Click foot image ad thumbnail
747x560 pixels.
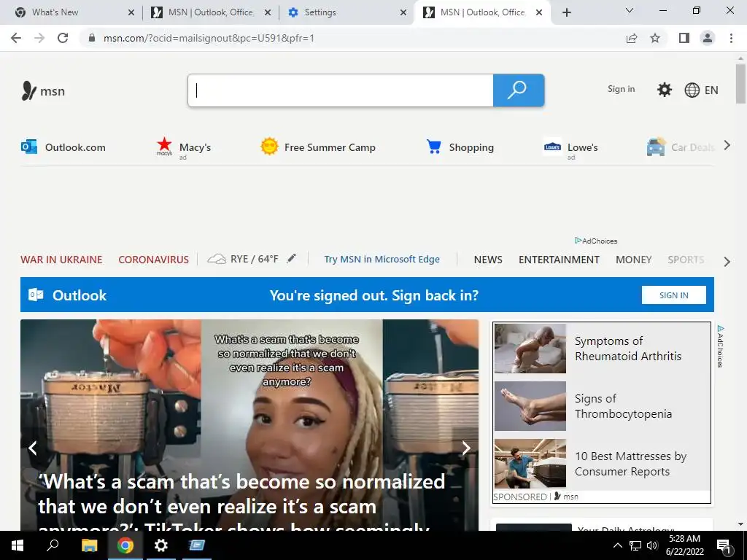530,405
